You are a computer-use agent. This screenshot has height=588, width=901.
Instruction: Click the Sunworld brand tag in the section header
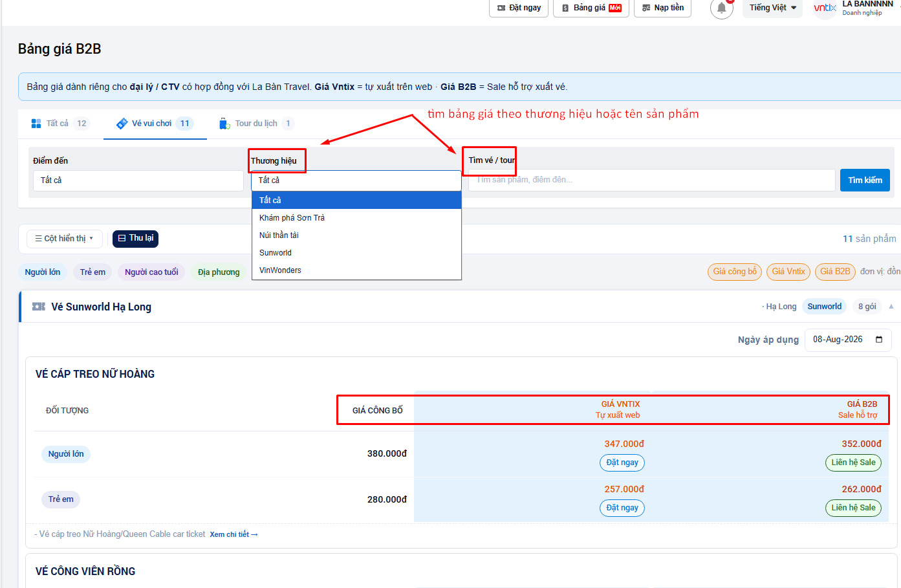[825, 307]
